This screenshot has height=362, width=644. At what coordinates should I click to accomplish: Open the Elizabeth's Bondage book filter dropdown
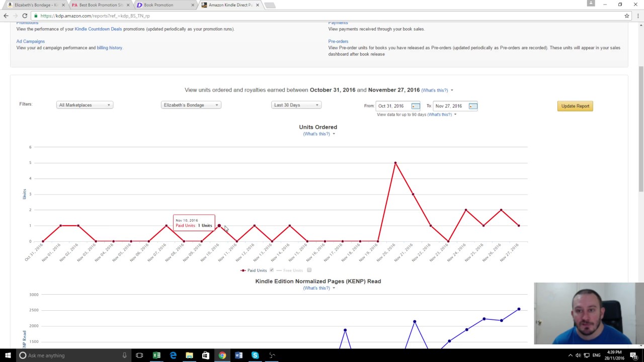coord(191,105)
